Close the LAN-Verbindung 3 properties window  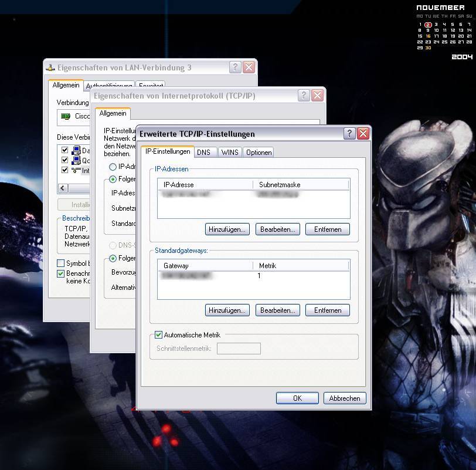click(x=249, y=67)
